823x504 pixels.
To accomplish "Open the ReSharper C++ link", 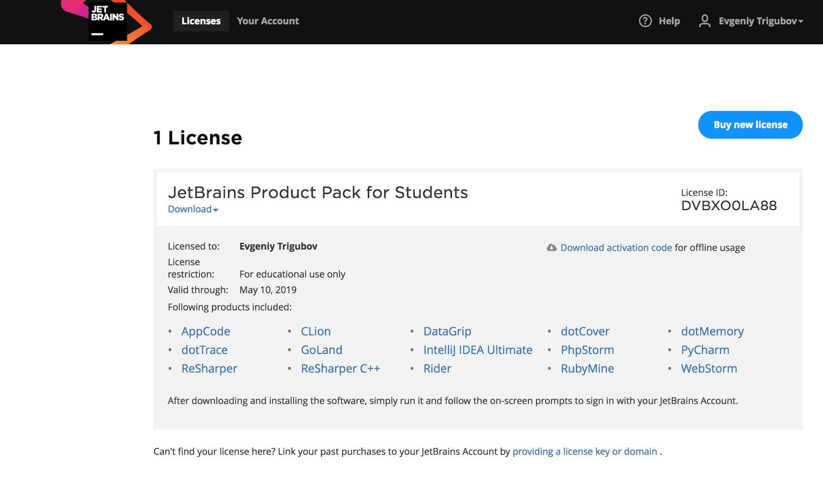I will [x=340, y=368].
